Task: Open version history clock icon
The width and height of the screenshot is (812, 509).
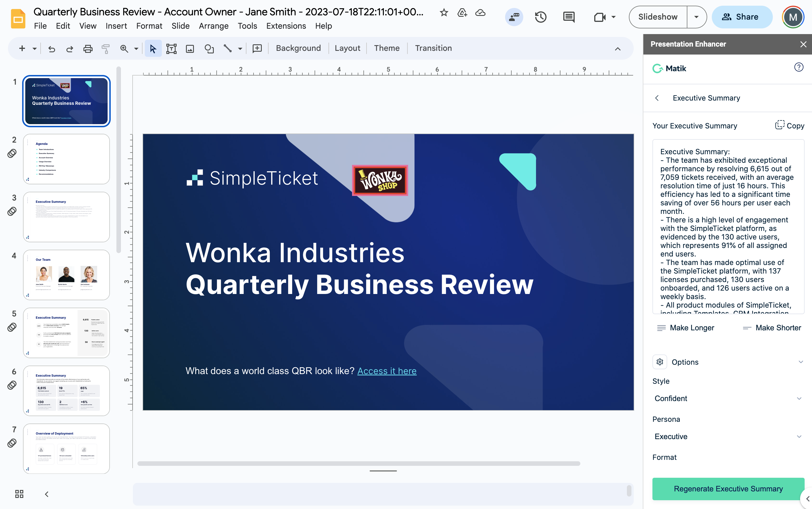Action: pyautogui.click(x=541, y=17)
